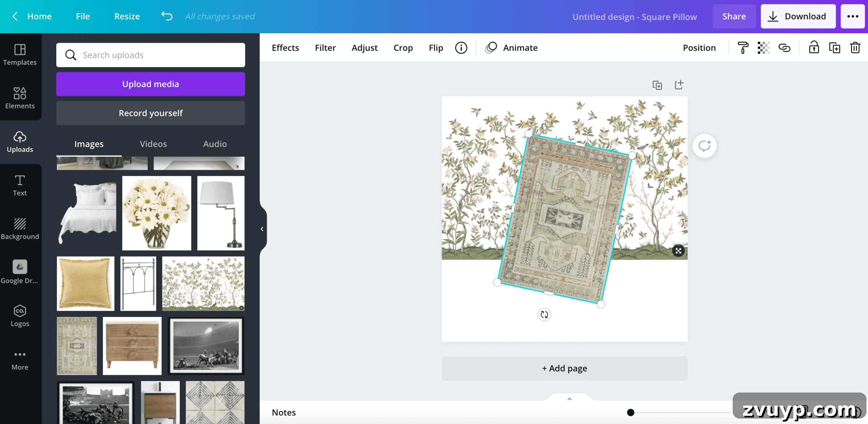The height and width of the screenshot is (424, 868).
Task: Switch to the Videos tab
Action: (x=153, y=144)
